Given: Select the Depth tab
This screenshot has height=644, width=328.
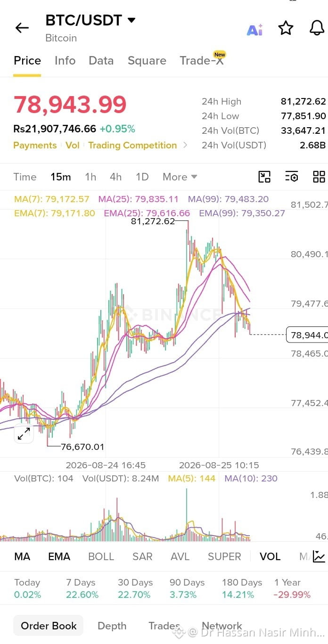Looking at the screenshot, I should point(112,626).
